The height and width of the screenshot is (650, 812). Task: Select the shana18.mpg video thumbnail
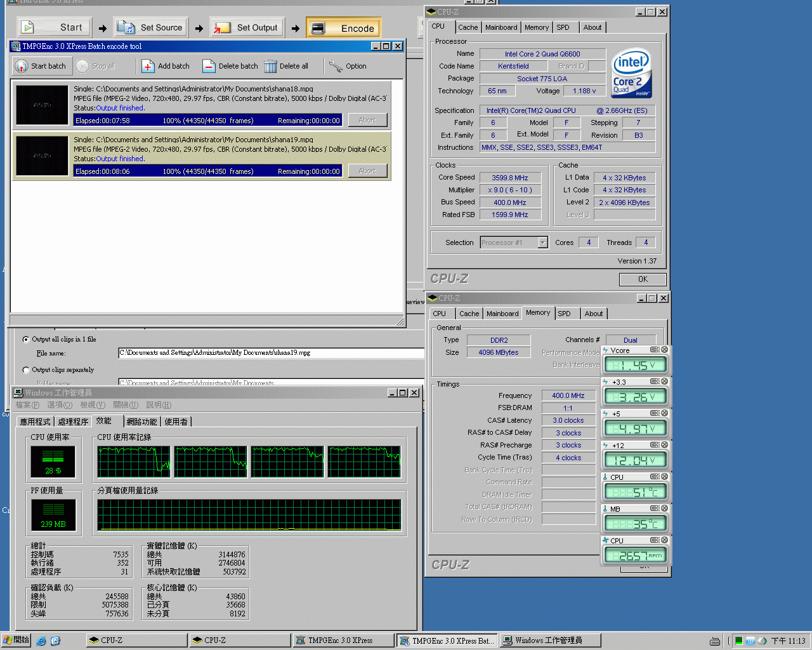point(42,105)
